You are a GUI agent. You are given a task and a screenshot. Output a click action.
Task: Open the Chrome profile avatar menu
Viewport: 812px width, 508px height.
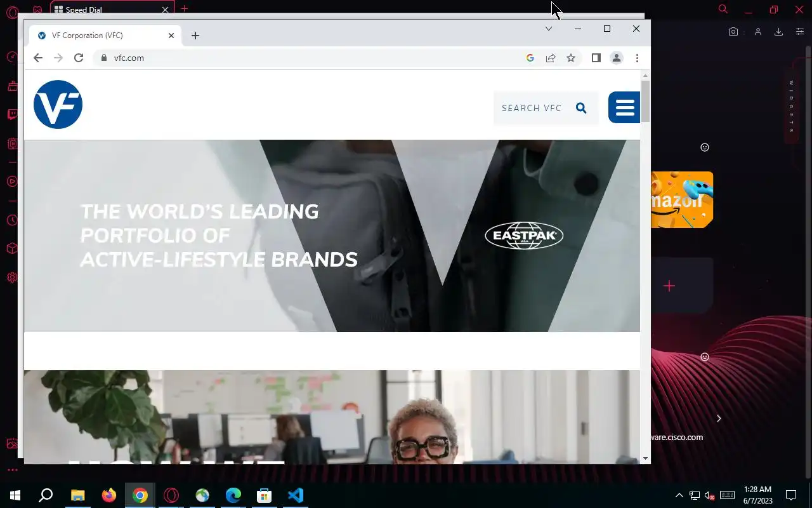(x=617, y=58)
